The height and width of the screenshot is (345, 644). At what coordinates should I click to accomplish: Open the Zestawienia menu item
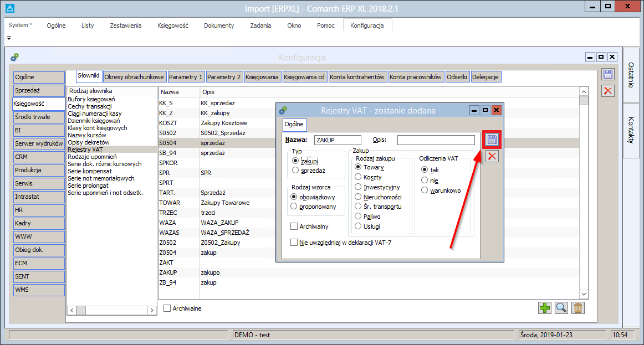pyautogui.click(x=125, y=25)
